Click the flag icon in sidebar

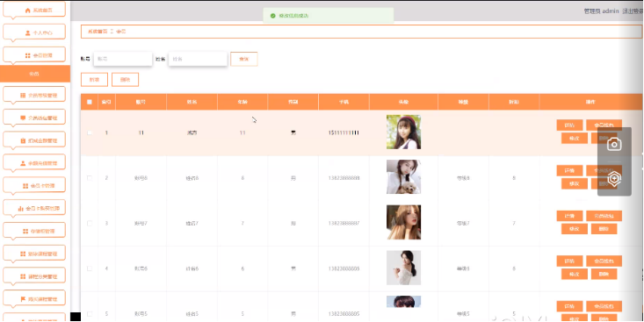[x=23, y=299]
